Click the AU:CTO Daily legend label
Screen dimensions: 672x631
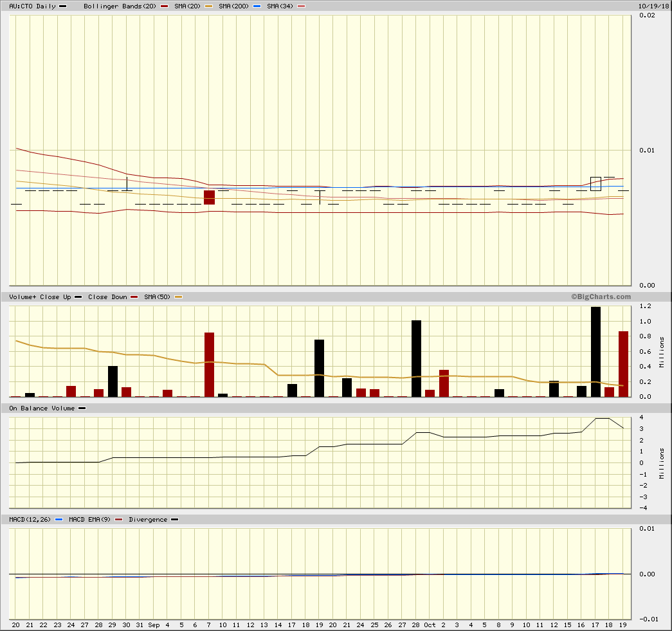pyautogui.click(x=33, y=6)
